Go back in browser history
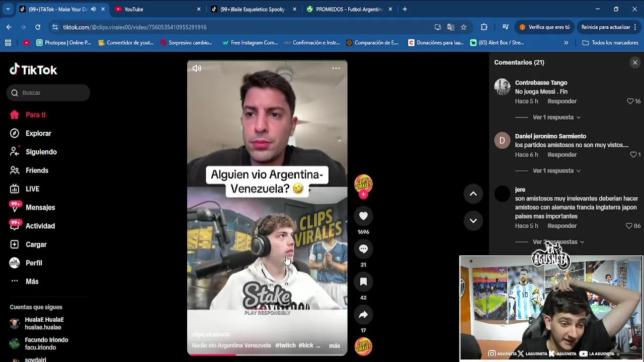 click(x=9, y=27)
